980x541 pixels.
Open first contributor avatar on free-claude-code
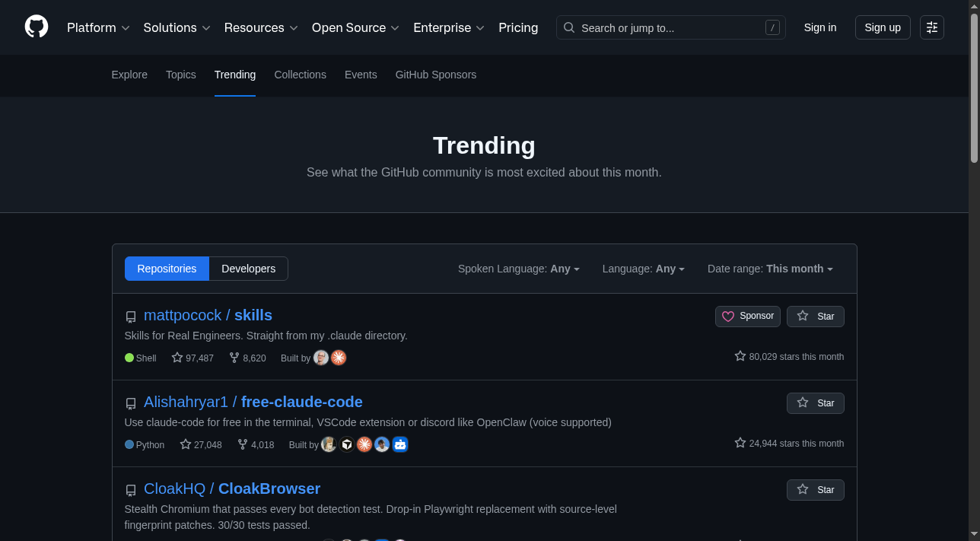click(329, 444)
